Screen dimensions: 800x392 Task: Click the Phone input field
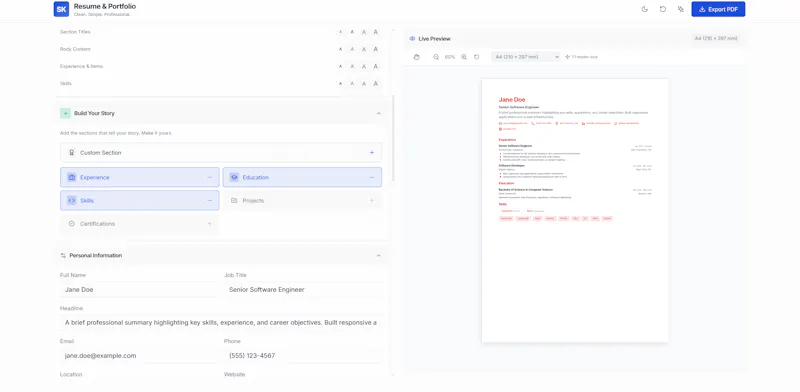click(303, 355)
